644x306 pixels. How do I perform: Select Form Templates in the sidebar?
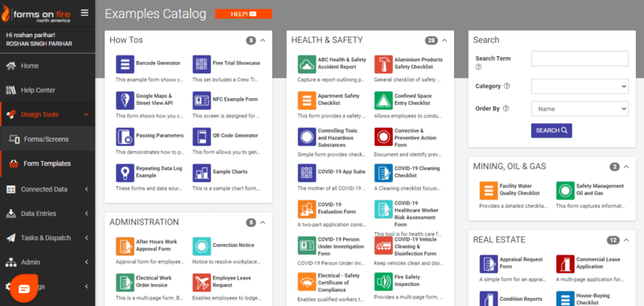[x=47, y=163]
